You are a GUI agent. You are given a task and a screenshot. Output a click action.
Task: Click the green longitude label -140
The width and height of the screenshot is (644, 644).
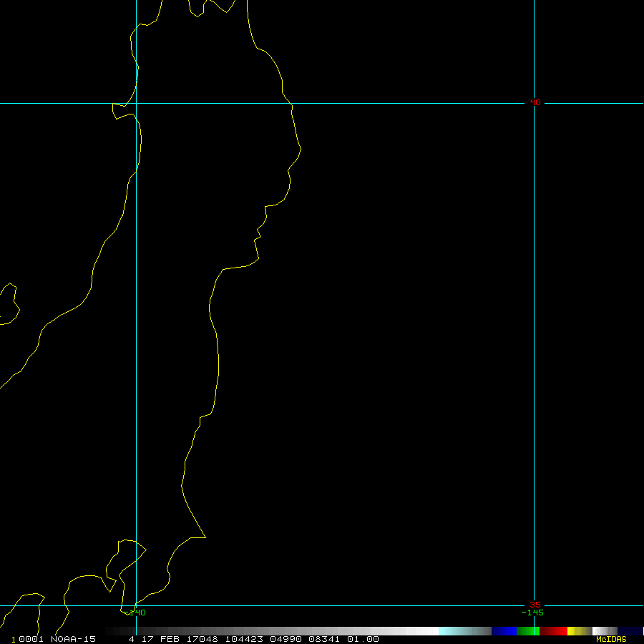tap(135, 613)
